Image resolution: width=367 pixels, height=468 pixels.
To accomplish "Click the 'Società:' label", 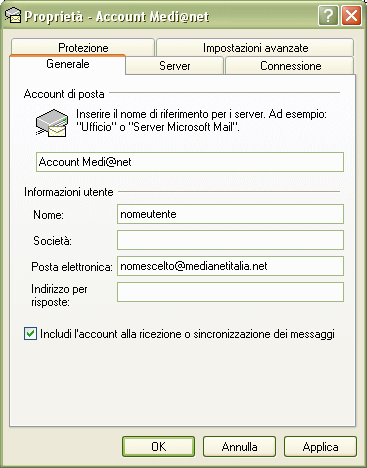I will 52,240.
